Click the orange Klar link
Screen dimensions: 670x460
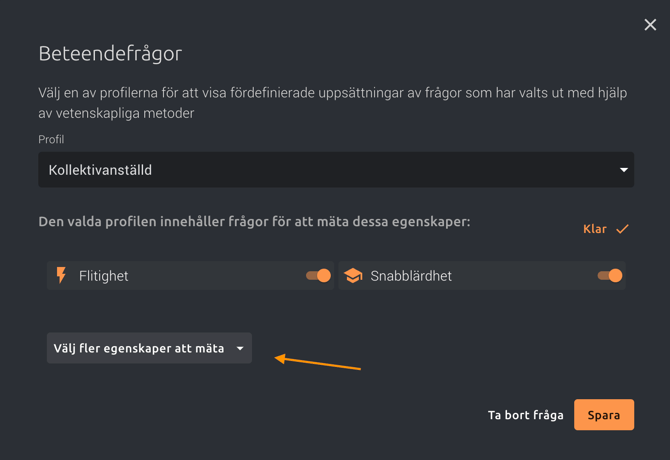coord(595,229)
